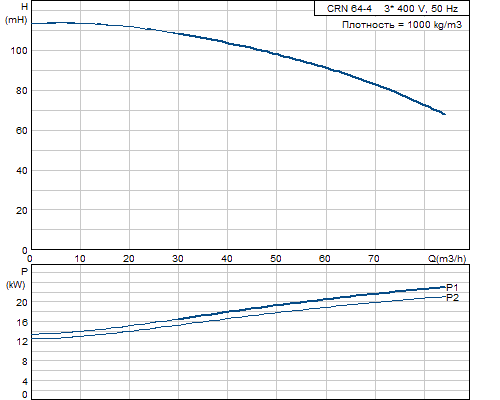Click the 70 tick on flow axis

pos(374,259)
